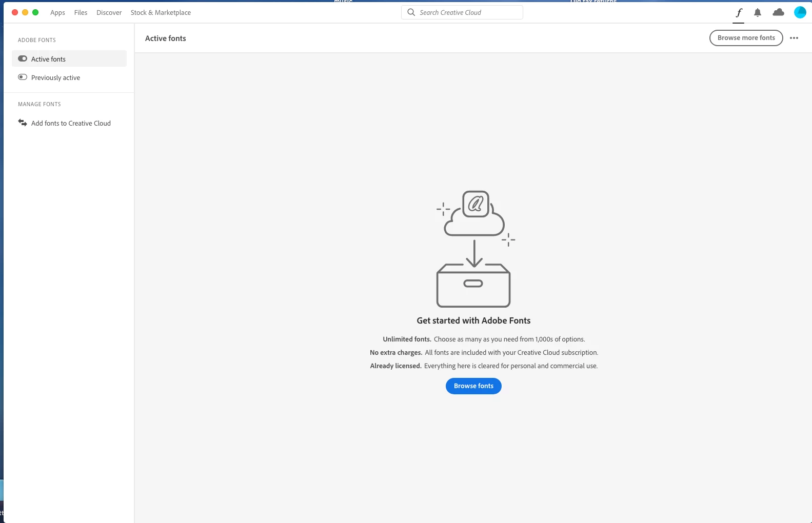Click the No extra charges text line
The image size is (812, 523).
click(484, 352)
